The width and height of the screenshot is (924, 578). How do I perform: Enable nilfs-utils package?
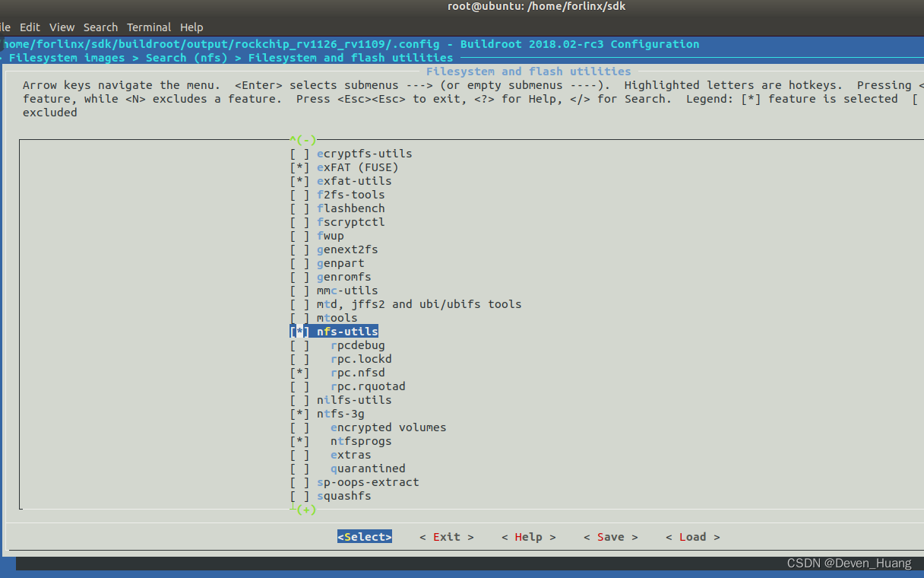coord(299,400)
